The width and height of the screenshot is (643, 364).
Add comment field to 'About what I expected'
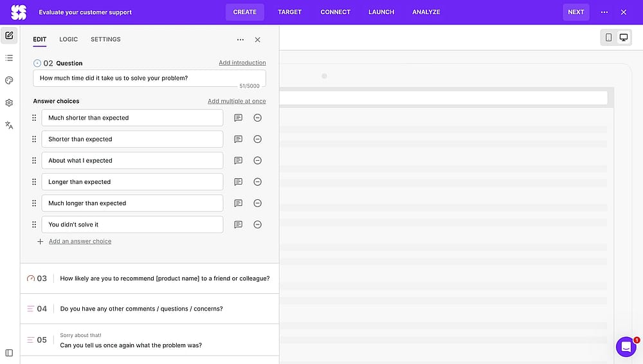pos(239,160)
